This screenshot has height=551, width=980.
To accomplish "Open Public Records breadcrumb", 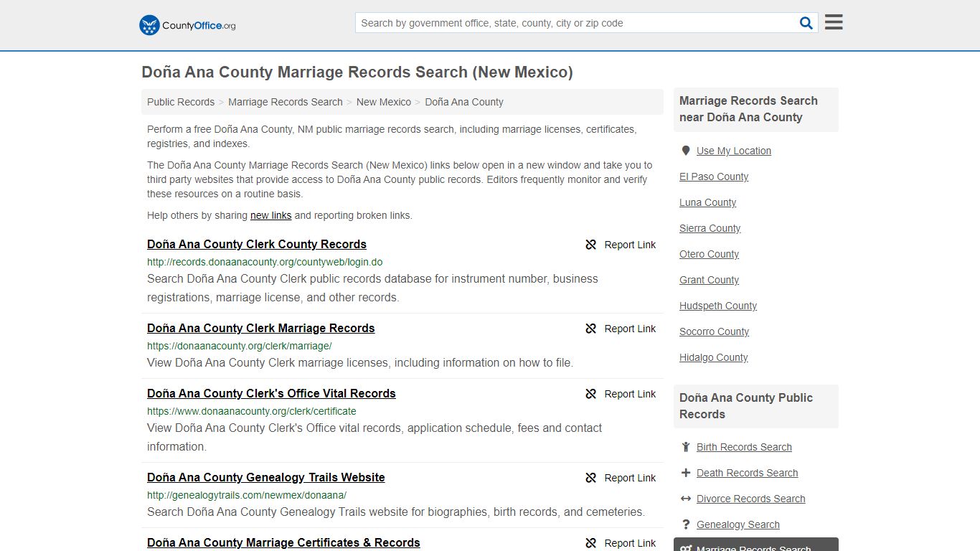I will coord(181,102).
